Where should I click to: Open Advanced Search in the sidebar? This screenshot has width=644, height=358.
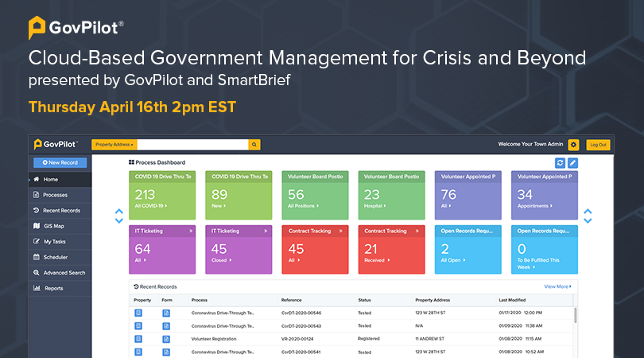tap(60, 273)
